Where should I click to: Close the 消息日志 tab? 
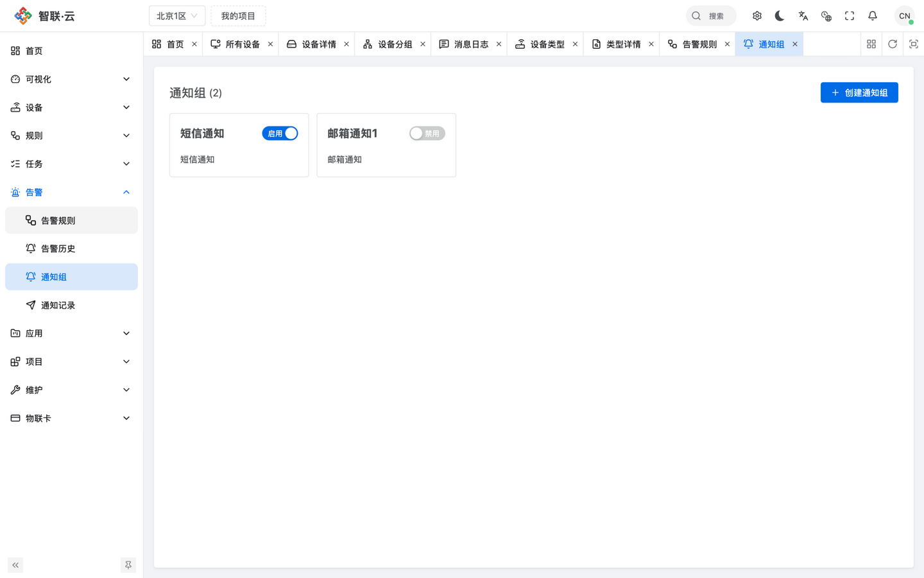pos(499,44)
